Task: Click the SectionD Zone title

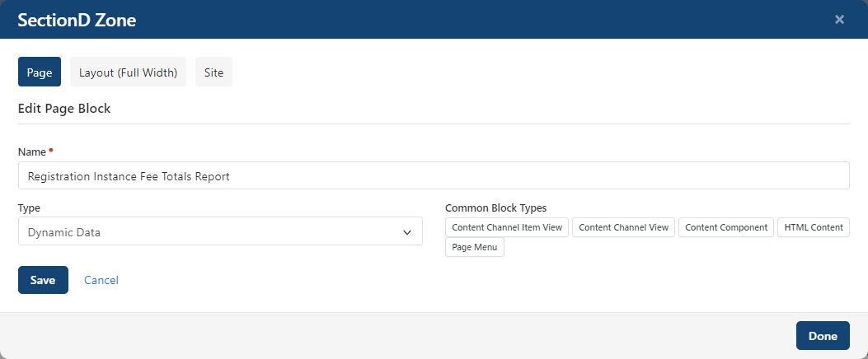Action: pyautogui.click(x=77, y=20)
